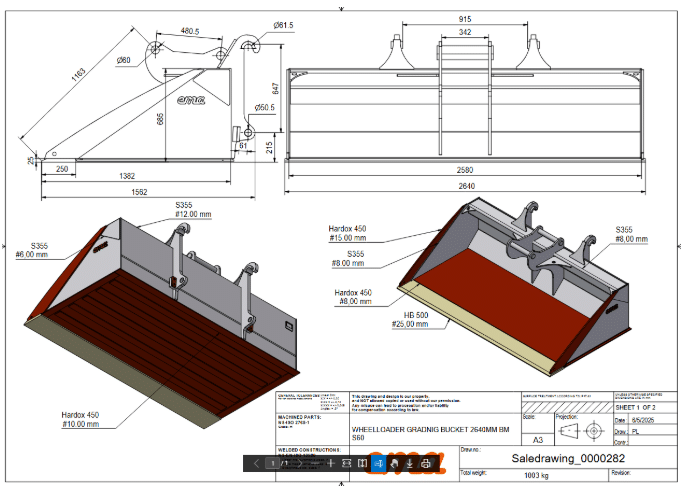Click the 2640 overall width dimension
Viewport: 693px width, 491px height.
click(467, 186)
